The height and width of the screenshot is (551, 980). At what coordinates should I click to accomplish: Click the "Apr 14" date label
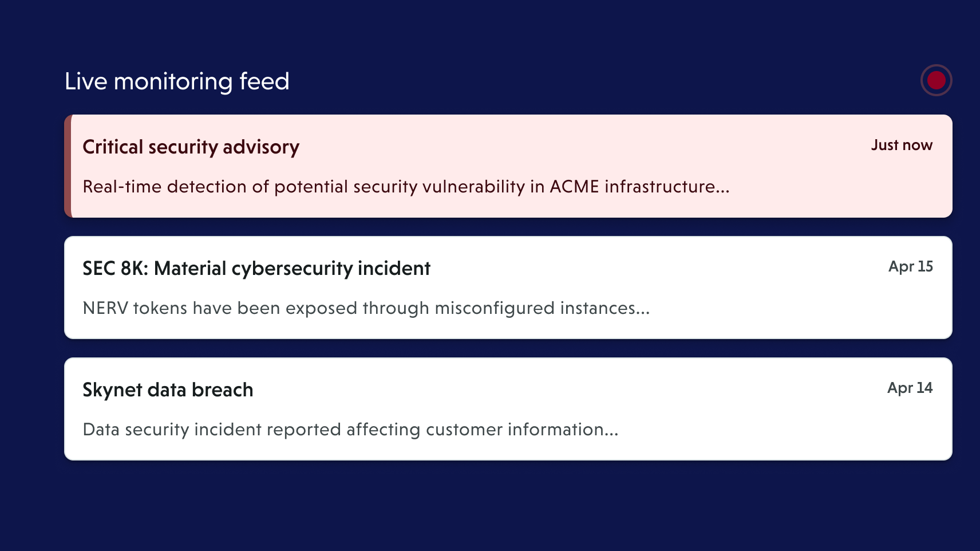[x=910, y=388]
